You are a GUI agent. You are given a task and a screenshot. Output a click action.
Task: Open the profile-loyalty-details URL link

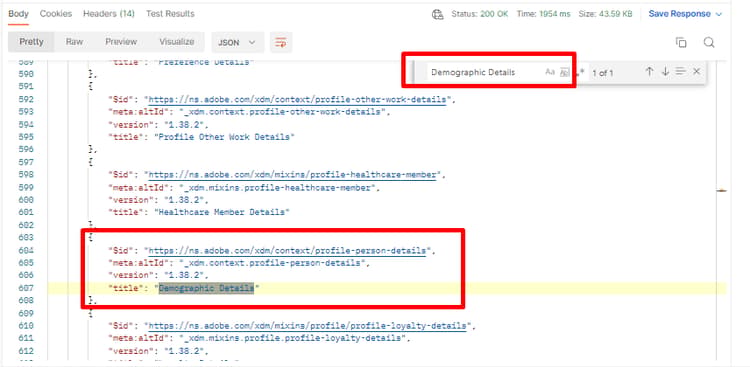(307, 326)
